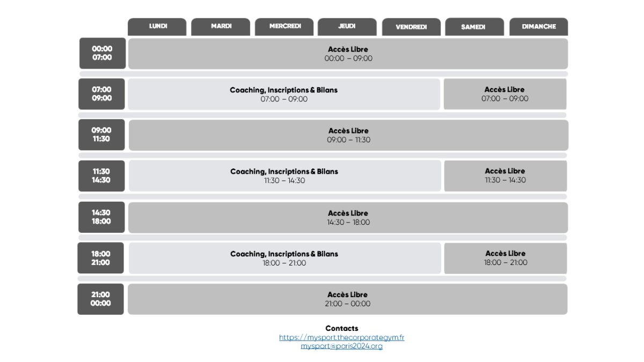Select weekend Accès Libre 11:30 – 14:30 block
This screenshot has width=644, height=362.
pos(505,176)
